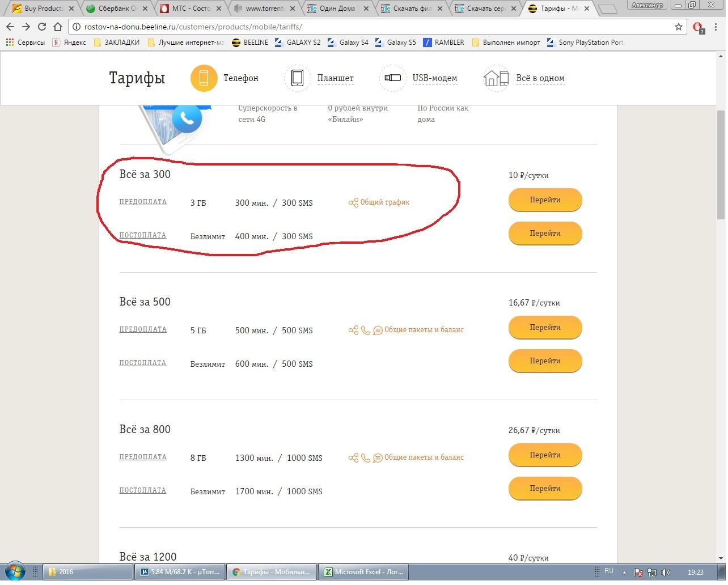This screenshot has width=728, height=585.
Task: Click Перейти for Всё за 800 постоплата
Action: 545,489
